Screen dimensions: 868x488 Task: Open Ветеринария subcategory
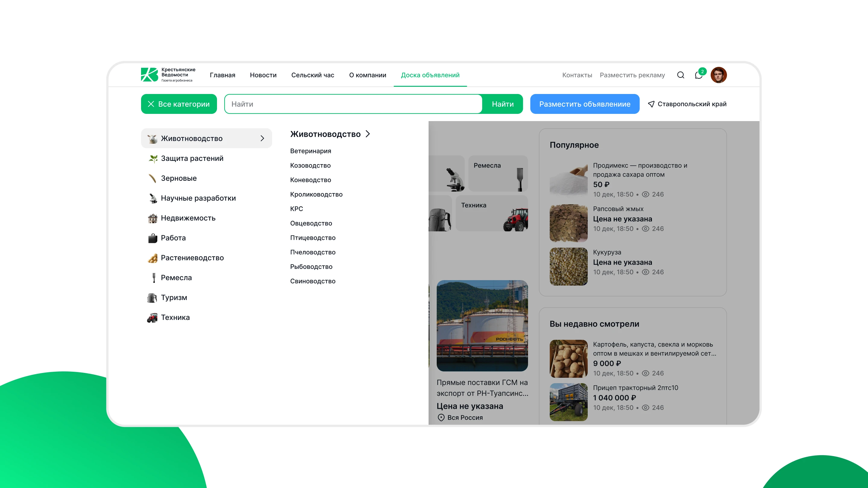point(310,151)
